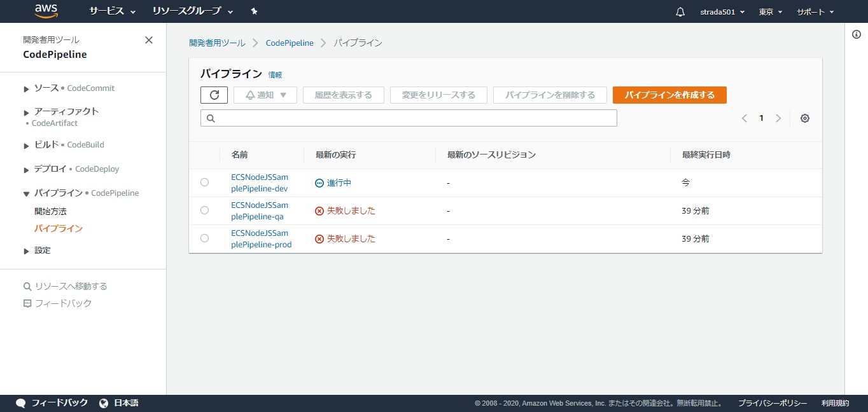Click the AWS logo to go home

click(x=46, y=11)
